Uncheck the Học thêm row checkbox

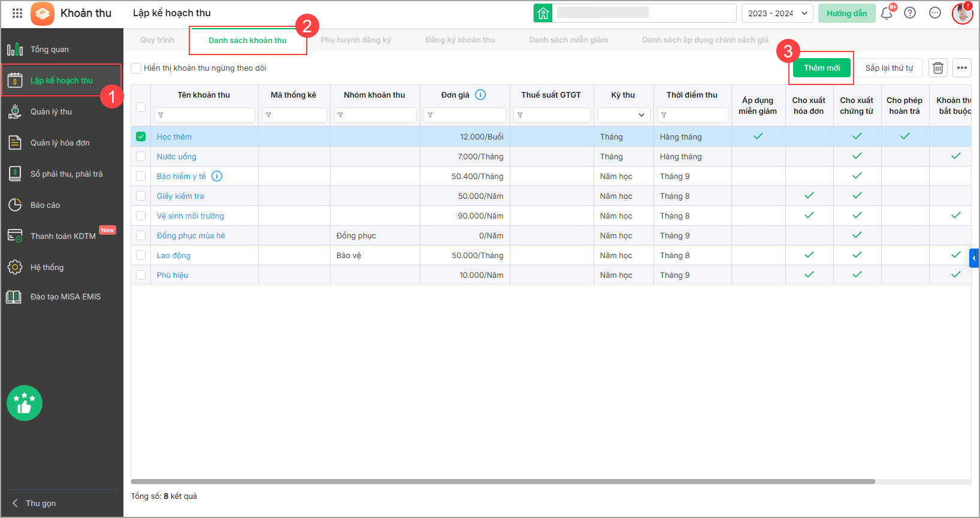click(x=141, y=137)
